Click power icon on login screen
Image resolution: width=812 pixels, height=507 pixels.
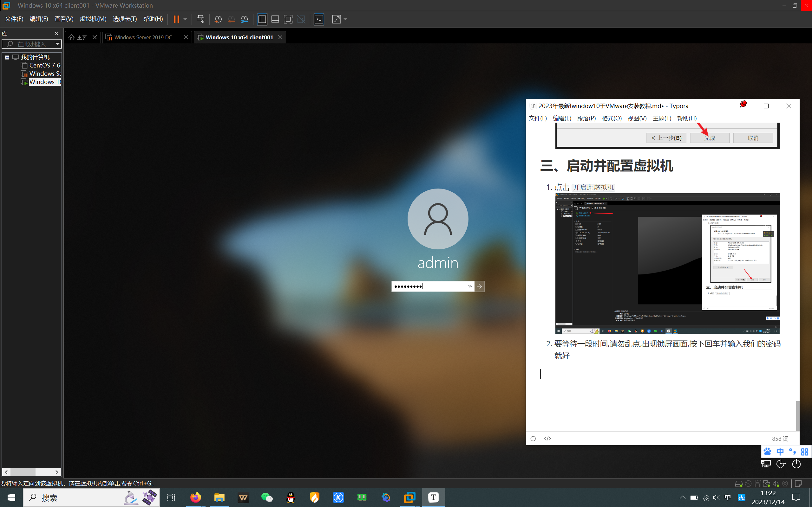[x=796, y=464]
